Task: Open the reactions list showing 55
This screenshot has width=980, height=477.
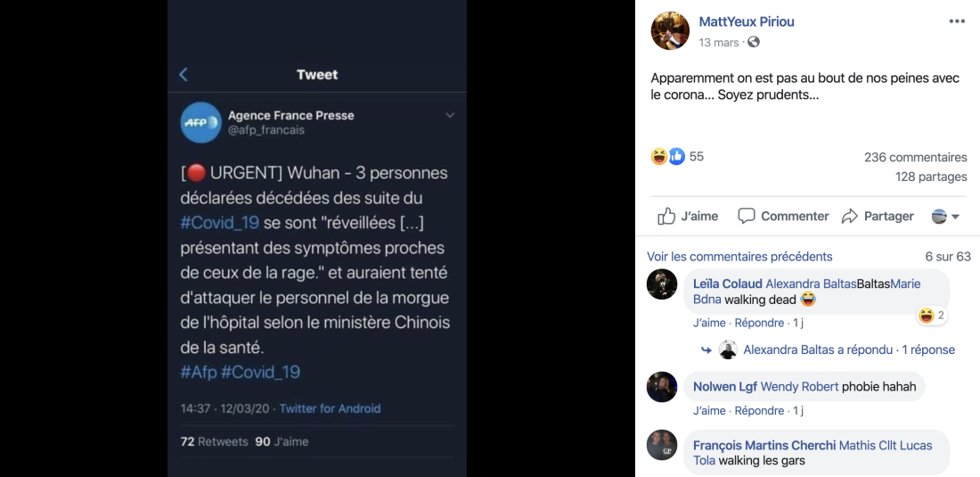Action: pos(677,156)
